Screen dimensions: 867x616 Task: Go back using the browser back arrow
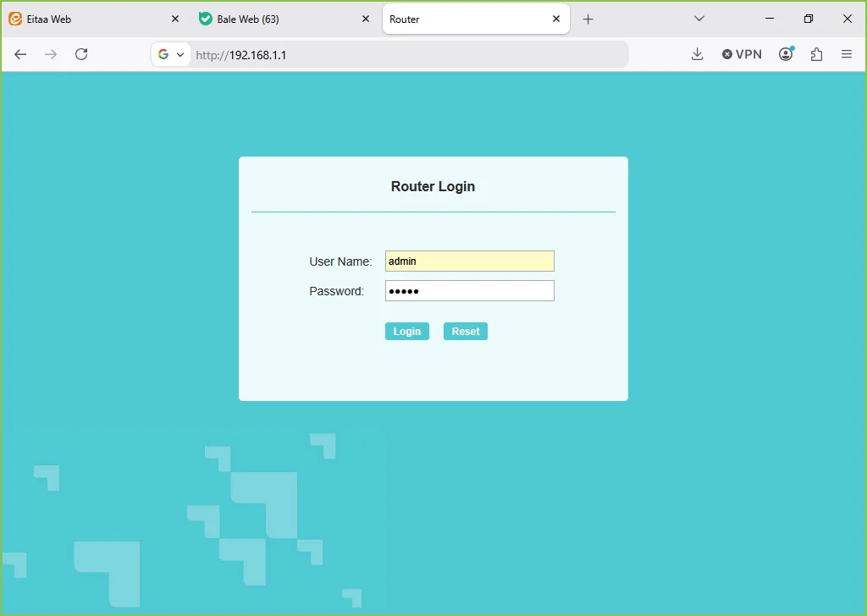pos(20,54)
